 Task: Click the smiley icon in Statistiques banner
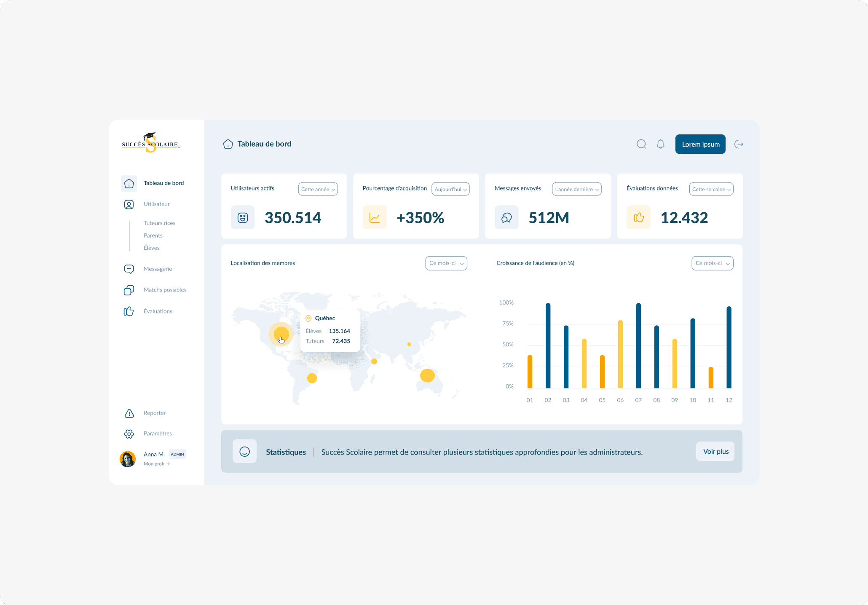click(x=244, y=452)
